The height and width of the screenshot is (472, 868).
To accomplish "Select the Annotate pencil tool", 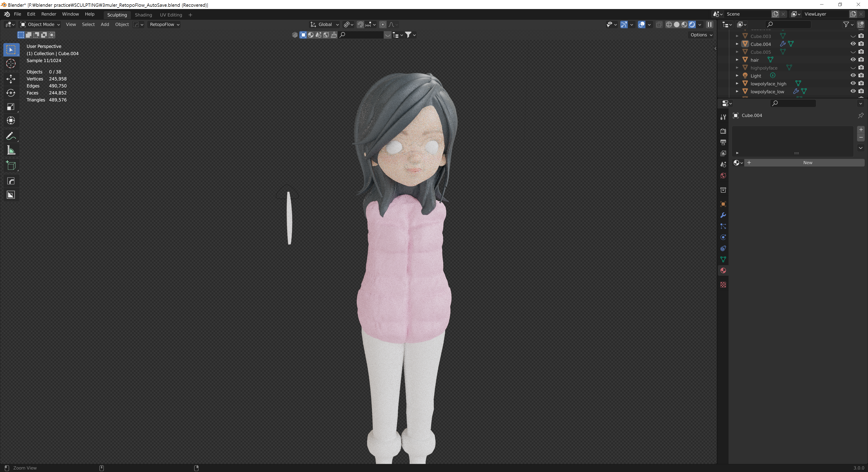I will 11,136.
